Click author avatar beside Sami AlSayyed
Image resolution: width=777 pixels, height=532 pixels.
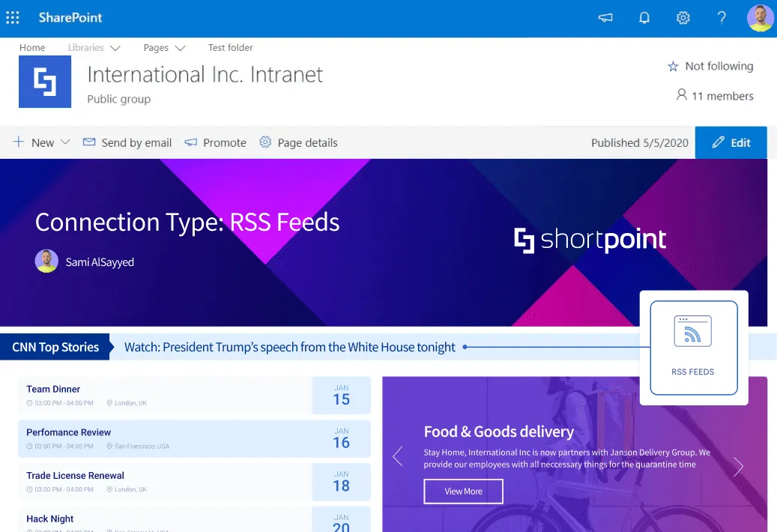46,261
